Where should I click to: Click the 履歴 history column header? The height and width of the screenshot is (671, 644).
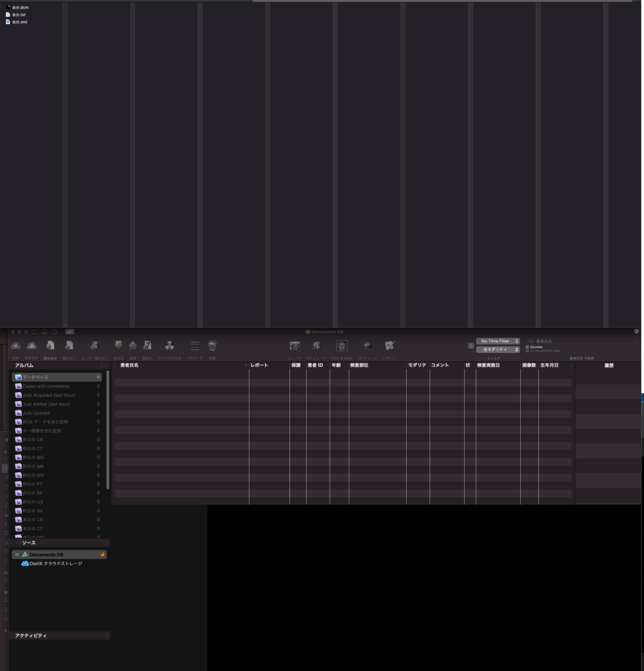coord(608,365)
